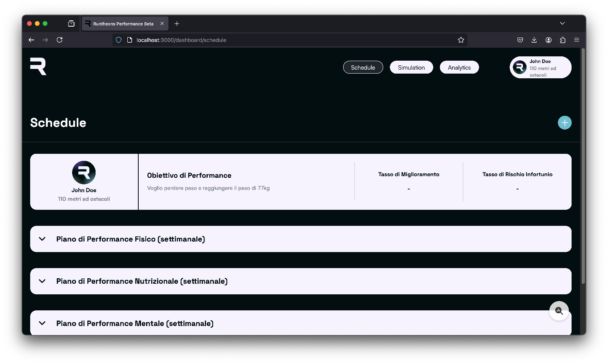Click the page info icon in address bar
608x364 pixels.
tap(130, 40)
